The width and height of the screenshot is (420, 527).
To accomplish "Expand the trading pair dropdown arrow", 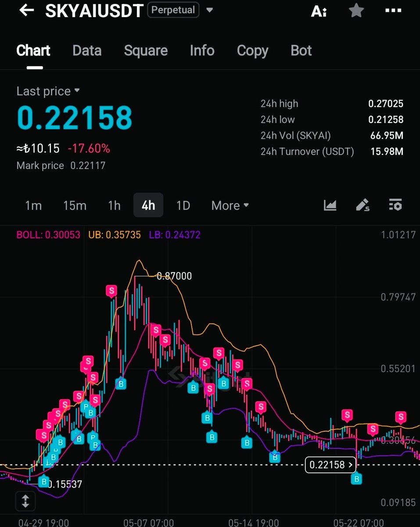I will point(210,10).
